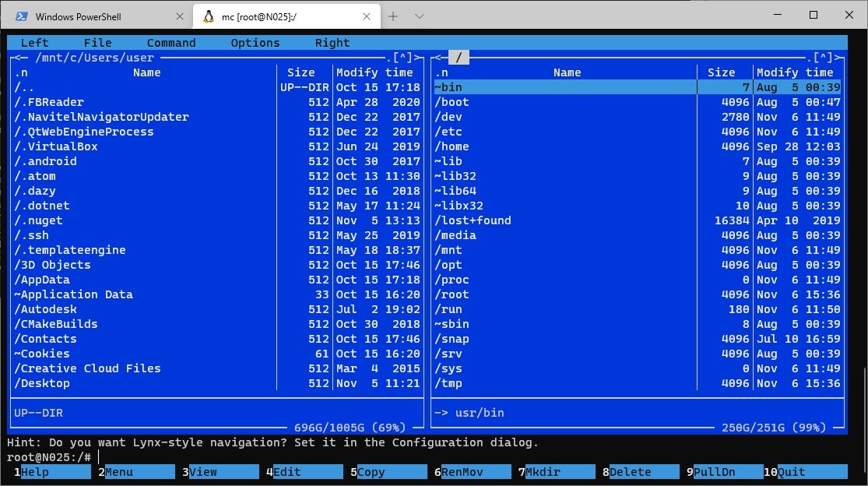The image size is (868, 486).
Task: Open right panel history list [^]
Action: click(x=823, y=58)
